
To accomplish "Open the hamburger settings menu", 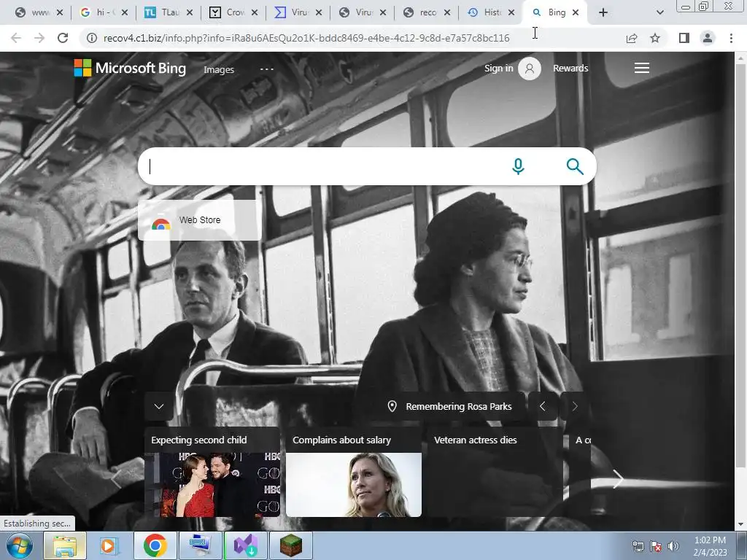I will pos(642,68).
